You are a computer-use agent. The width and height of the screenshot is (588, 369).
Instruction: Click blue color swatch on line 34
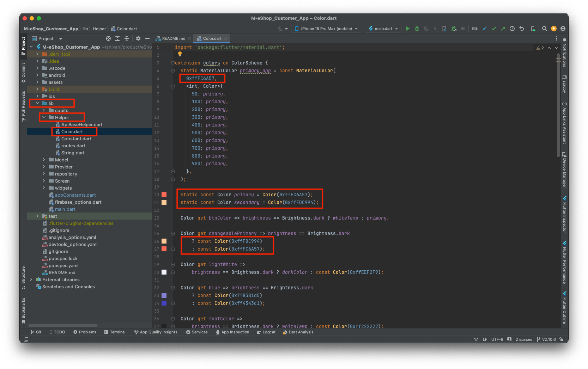point(164,303)
